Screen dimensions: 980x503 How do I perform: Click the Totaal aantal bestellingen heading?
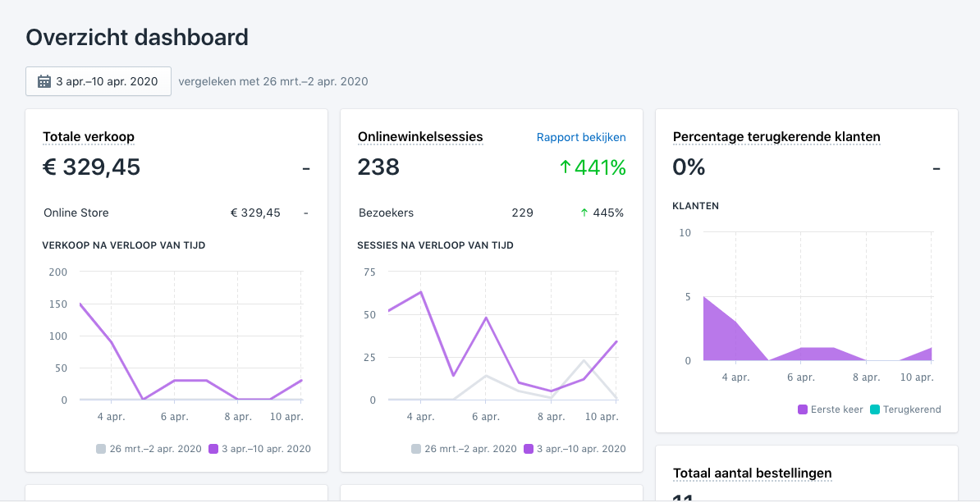pyautogui.click(x=753, y=473)
